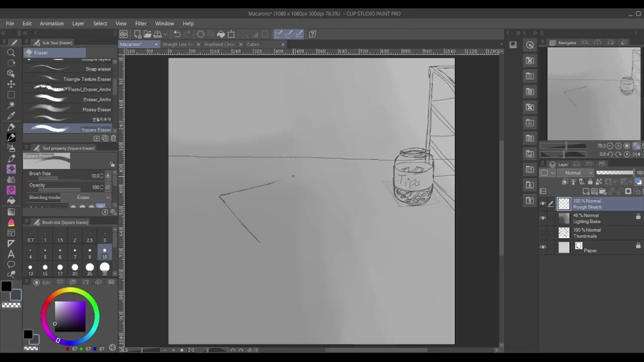The height and width of the screenshot is (362, 644).
Task: Pick brush size 15 preset
Action: click(x=45, y=269)
